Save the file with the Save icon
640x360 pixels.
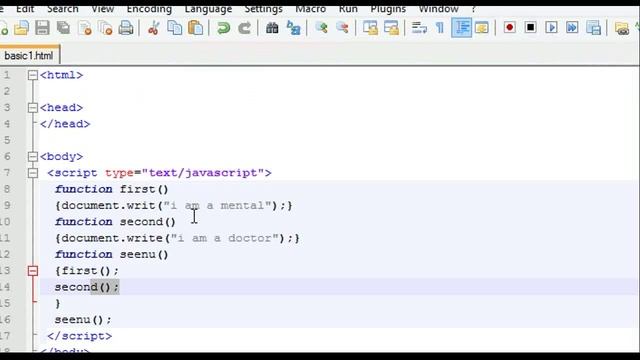(42, 28)
